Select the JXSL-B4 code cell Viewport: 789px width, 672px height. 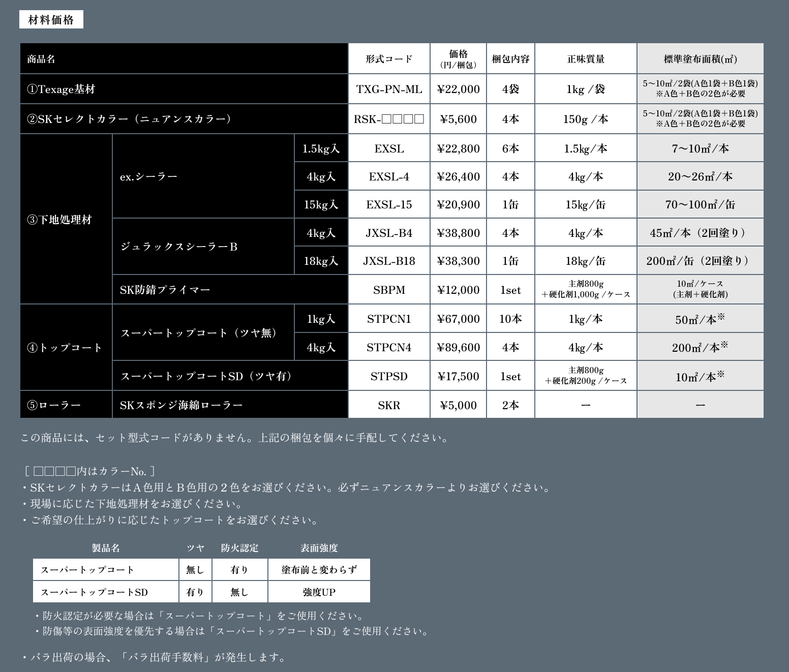pyautogui.click(x=389, y=233)
